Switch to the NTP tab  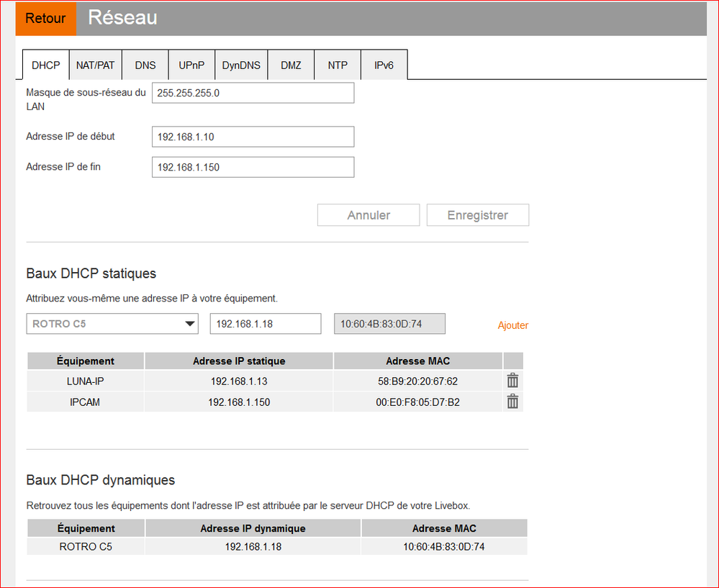tap(338, 65)
